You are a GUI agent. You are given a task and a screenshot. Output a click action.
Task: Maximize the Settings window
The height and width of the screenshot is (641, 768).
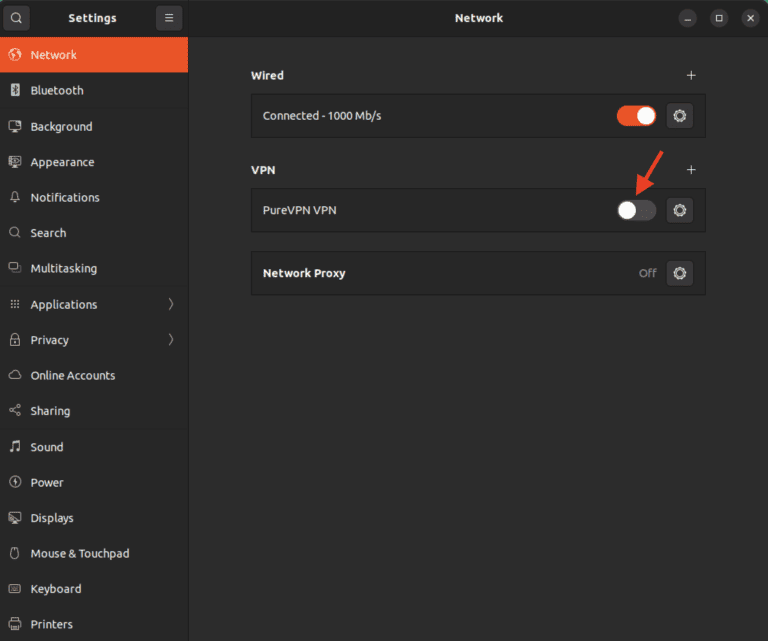[x=719, y=18]
